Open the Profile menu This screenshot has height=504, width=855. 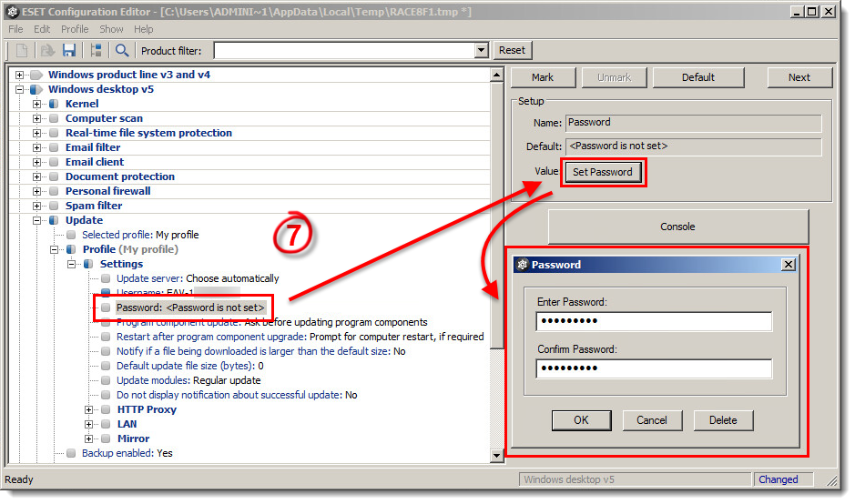coord(75,29)
